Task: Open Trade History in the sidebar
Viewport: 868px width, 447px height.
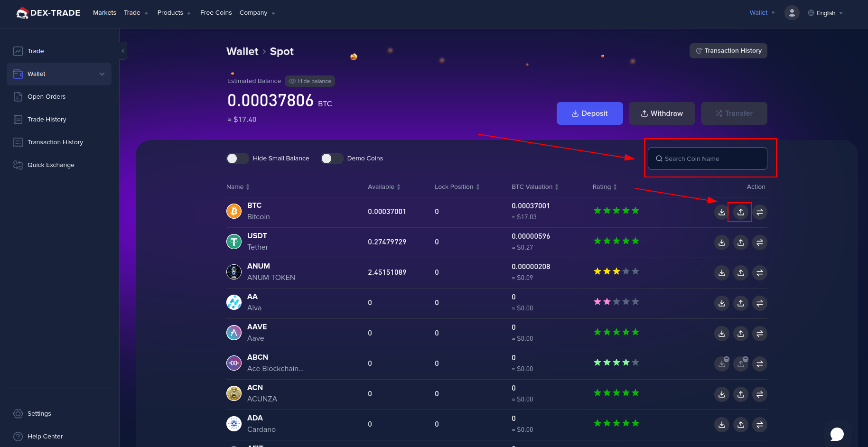Action: 59,120
